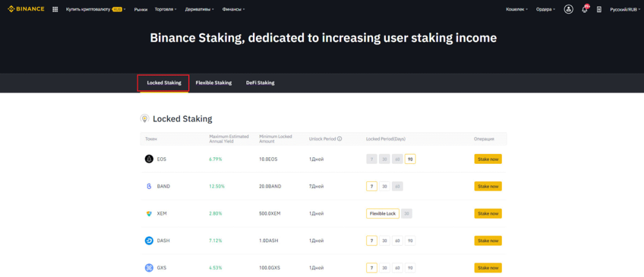Screen dimensions: 644x277
Task: Select 30 days period for BAND
Action: pos(385,186)
